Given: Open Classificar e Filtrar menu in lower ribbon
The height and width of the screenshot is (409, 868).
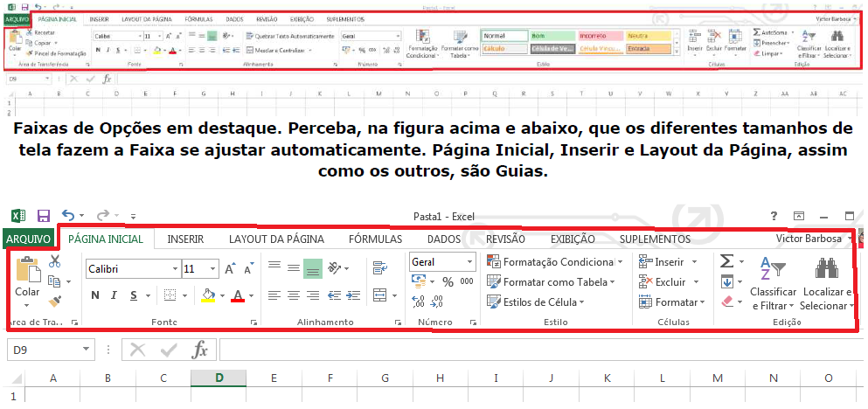Looking at the screenshot, I should (773, 284).
